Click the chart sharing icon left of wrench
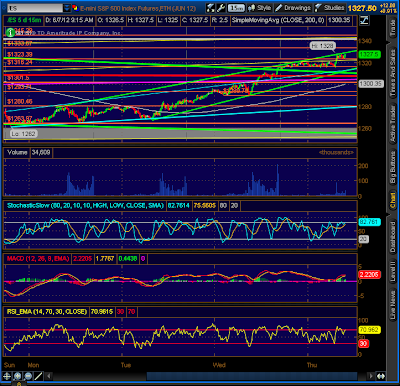This screenshot has height=386, width=400. coord(210,8)
